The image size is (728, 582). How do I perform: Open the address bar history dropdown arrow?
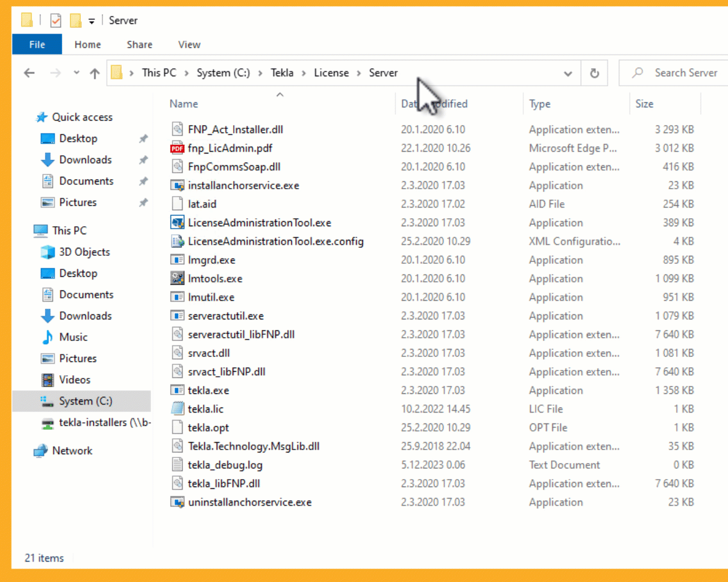[568, 74]
